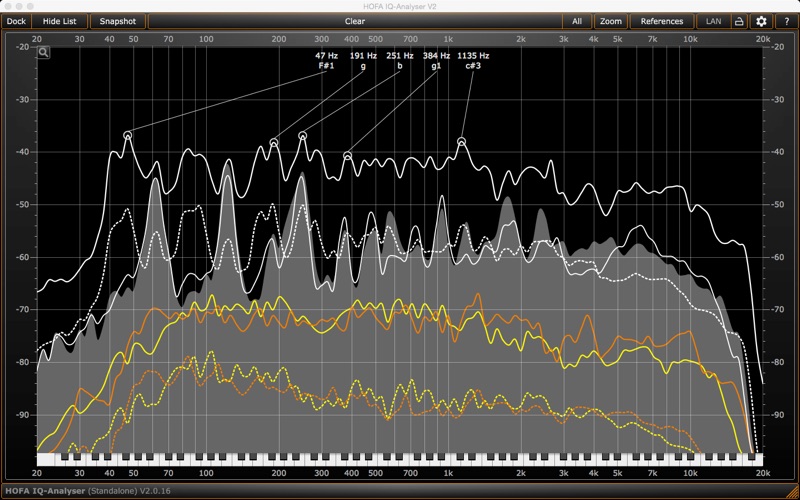This screenshot has width=800, height=500.
Task: Open settings with the gear icon
Action: point(761,21)
